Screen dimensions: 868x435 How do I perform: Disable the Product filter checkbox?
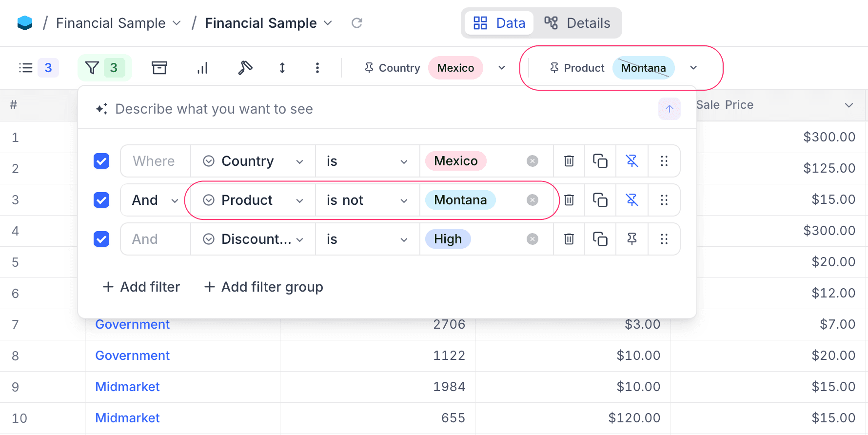[x=101, y=200]
